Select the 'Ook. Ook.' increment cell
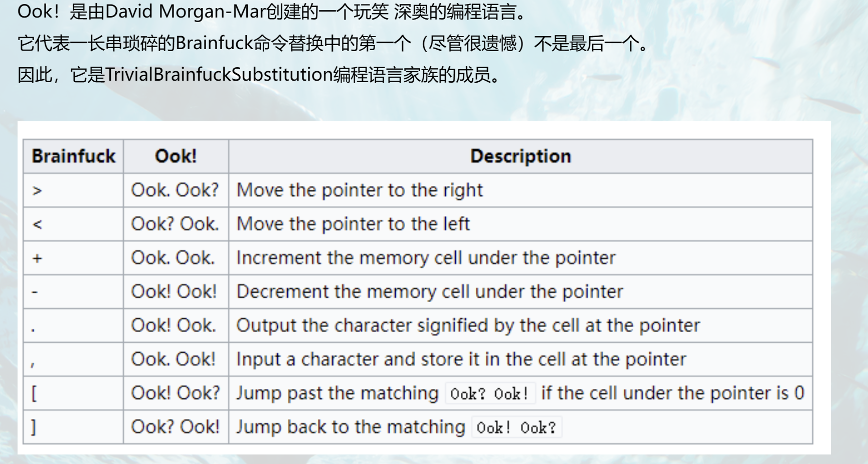 [176, 258]
